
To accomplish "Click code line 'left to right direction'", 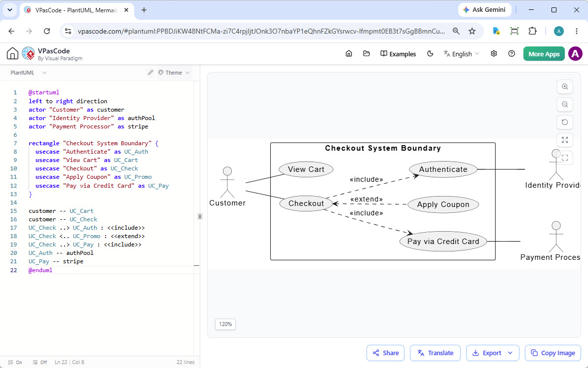I will coord(68,101).
